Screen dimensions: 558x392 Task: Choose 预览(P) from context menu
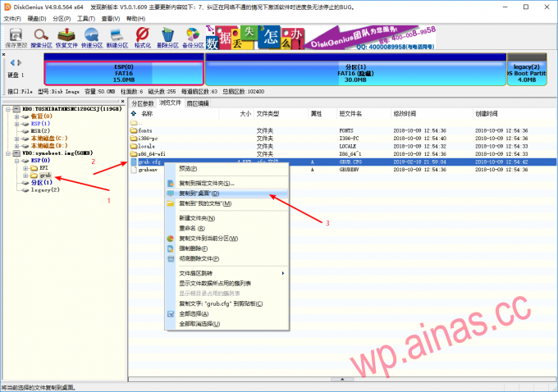[x=226, y=169]
